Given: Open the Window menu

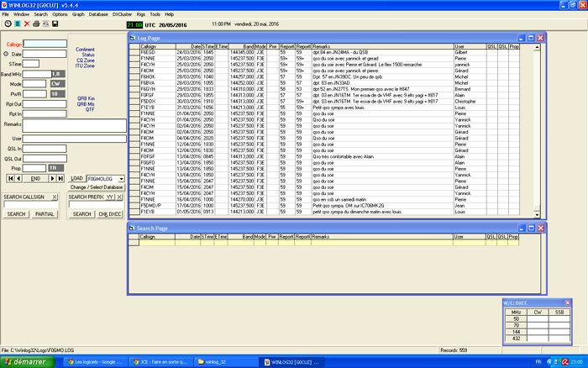Looking at the screenshot, I should pyautogui.click(x=21, y=14).
